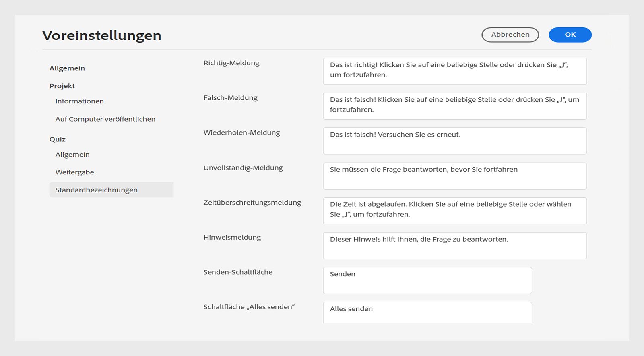Click inside the Hinweismeldung field

(454, 246)
